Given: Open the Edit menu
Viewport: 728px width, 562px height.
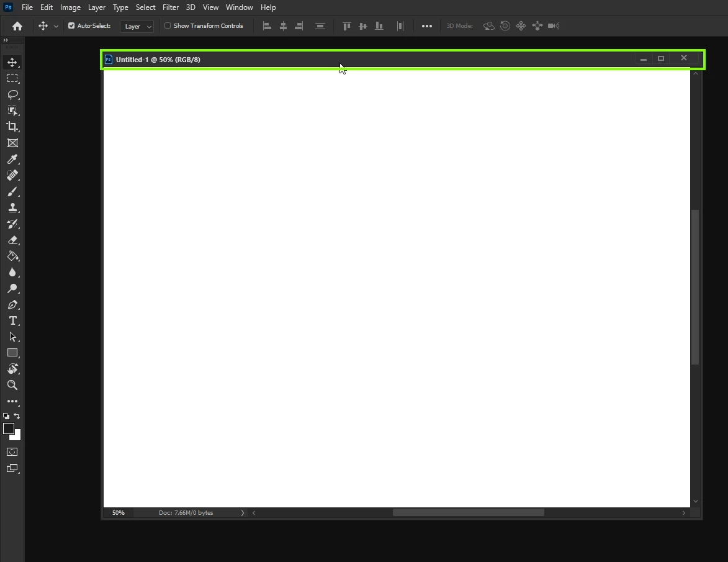Looking at the screenshot, I should click(x=47, y=7).
